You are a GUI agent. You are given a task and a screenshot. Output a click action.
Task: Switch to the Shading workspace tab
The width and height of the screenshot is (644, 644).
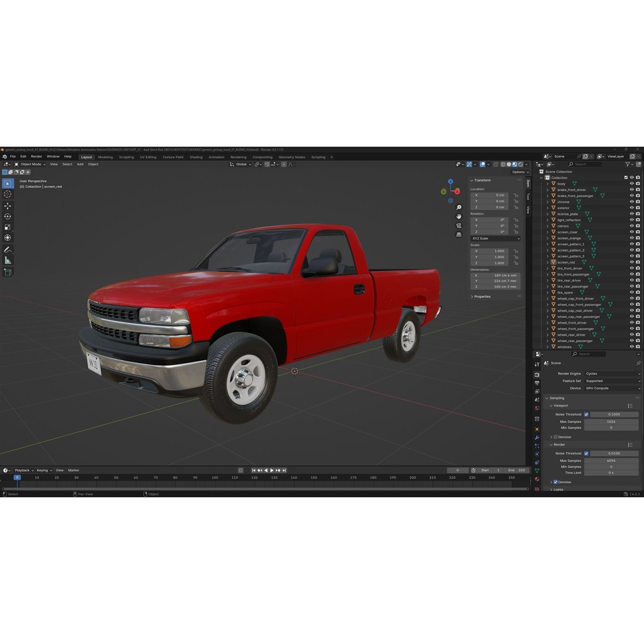click(x=196, y=157)
